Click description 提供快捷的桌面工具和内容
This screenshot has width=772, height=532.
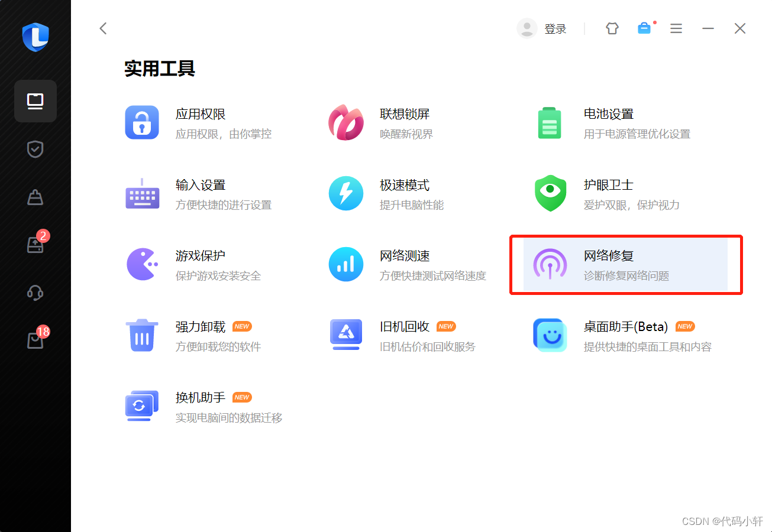click(648, 347)
